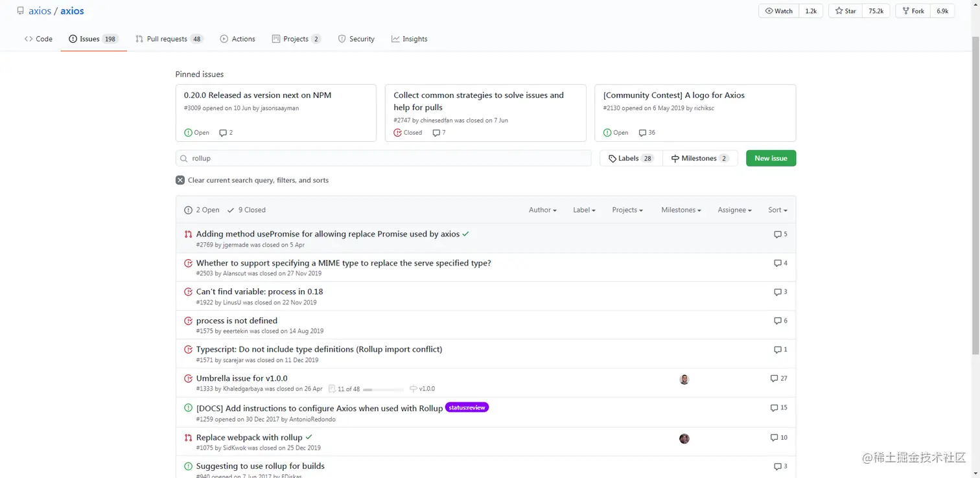Screen dimensions: 980x478
Task: Open comments of Umbrella issue for v1.0.0
Action: 778,378
